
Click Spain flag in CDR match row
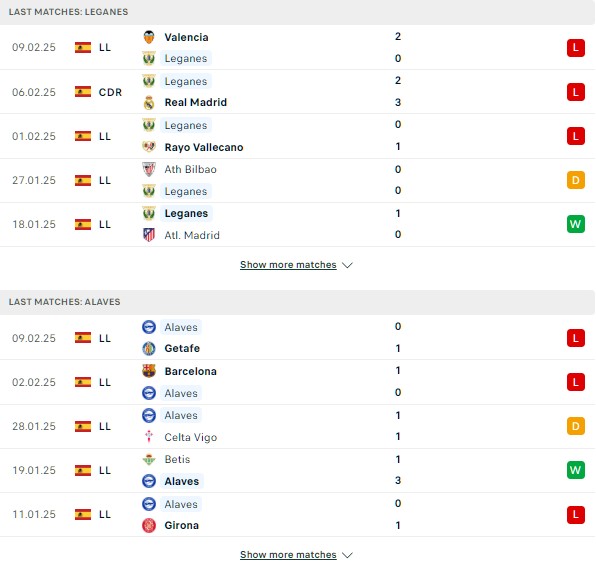(83, 92)
